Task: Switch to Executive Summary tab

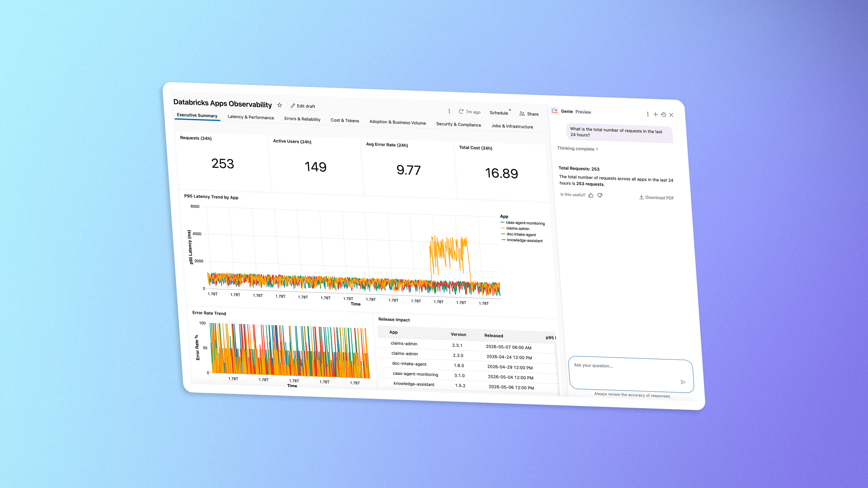Action: click(197, 115)
